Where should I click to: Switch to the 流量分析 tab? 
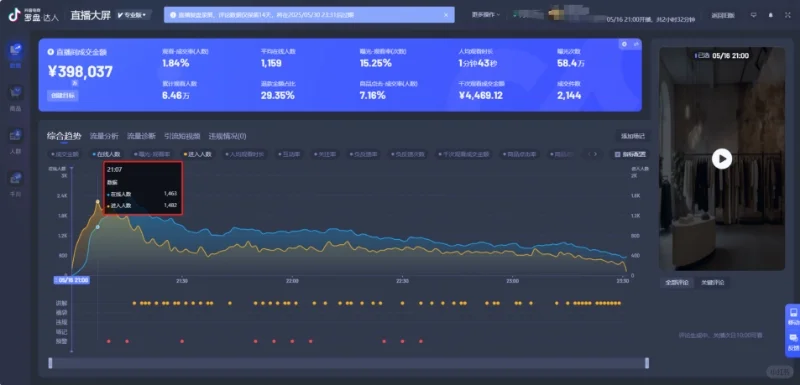pyautogui.click(x=104, y=136)
